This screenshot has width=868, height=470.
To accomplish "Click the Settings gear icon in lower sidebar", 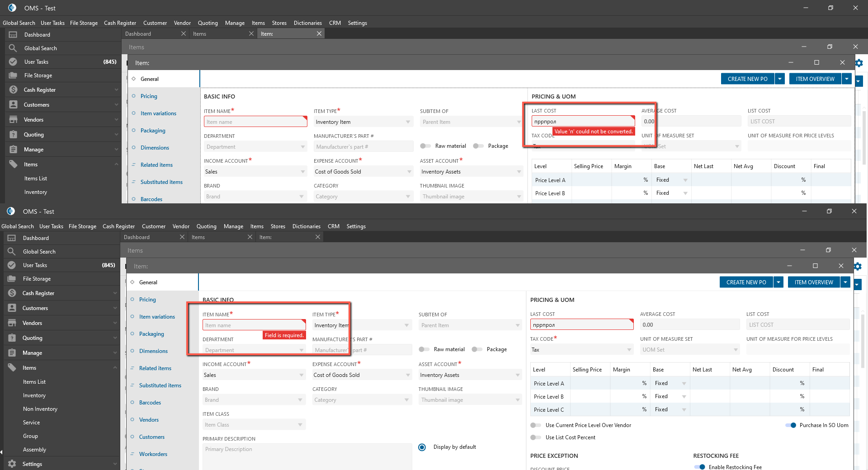I will 12,464.
